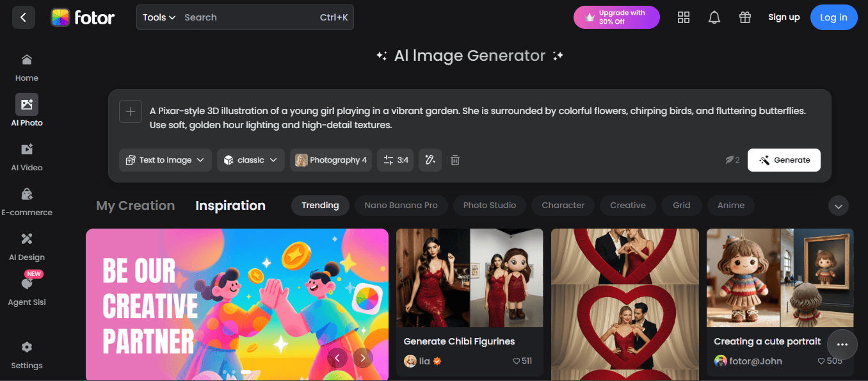Screen dimensions: 868x381
Task: Click the plus icon to add reference image
Action: coord(131,111)
